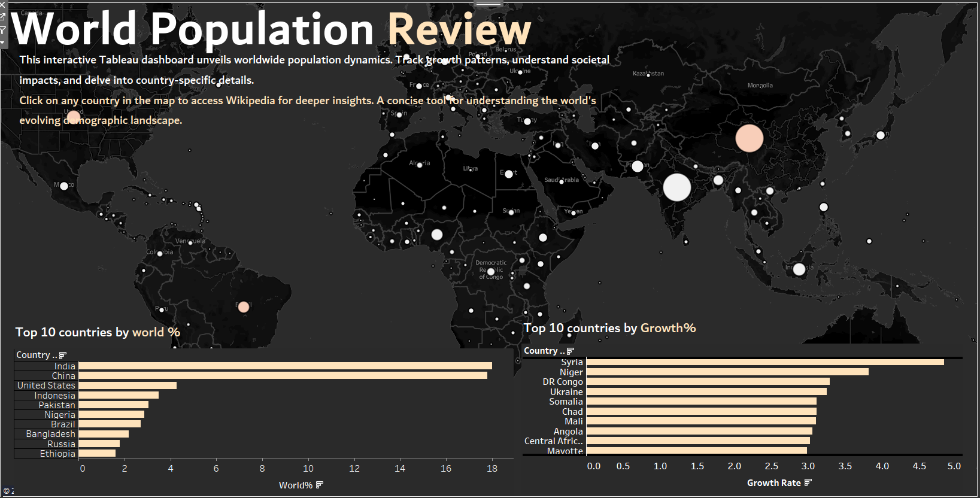Click sort icon beside Growth Rate axis label
Image resolution: width=980 pixels, height=498 pixels.
808,482
